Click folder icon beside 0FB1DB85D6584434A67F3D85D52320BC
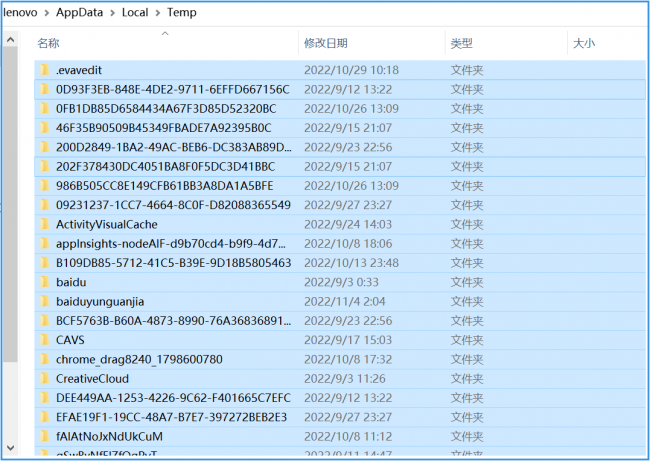 [x=45, y=109]
